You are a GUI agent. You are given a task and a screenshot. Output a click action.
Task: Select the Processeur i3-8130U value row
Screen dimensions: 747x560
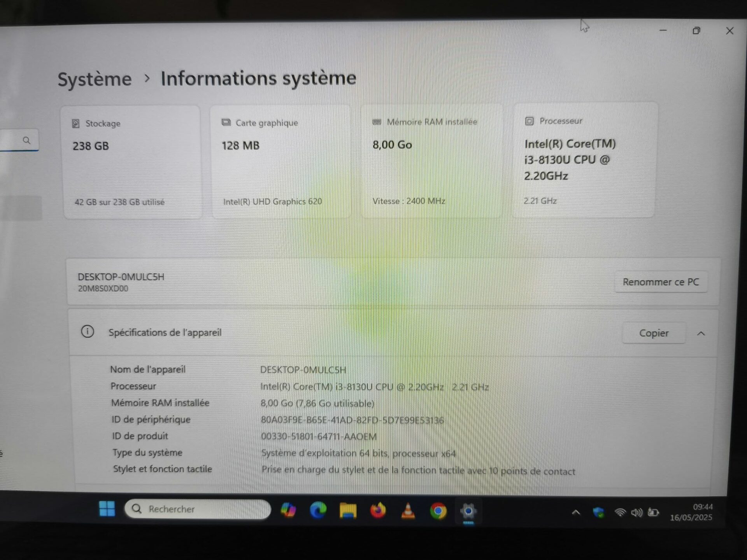tap(374, 387)
